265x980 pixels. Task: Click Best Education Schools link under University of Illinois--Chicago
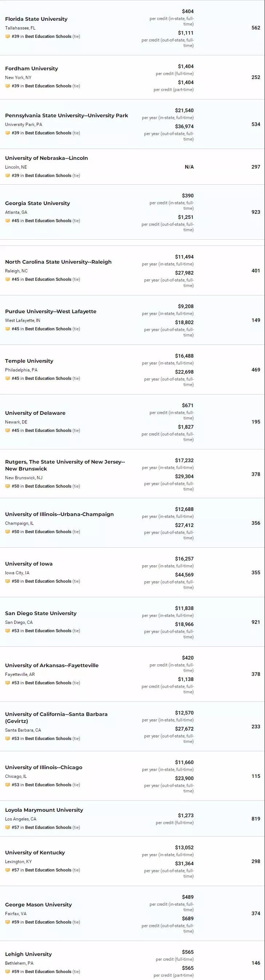48,785
